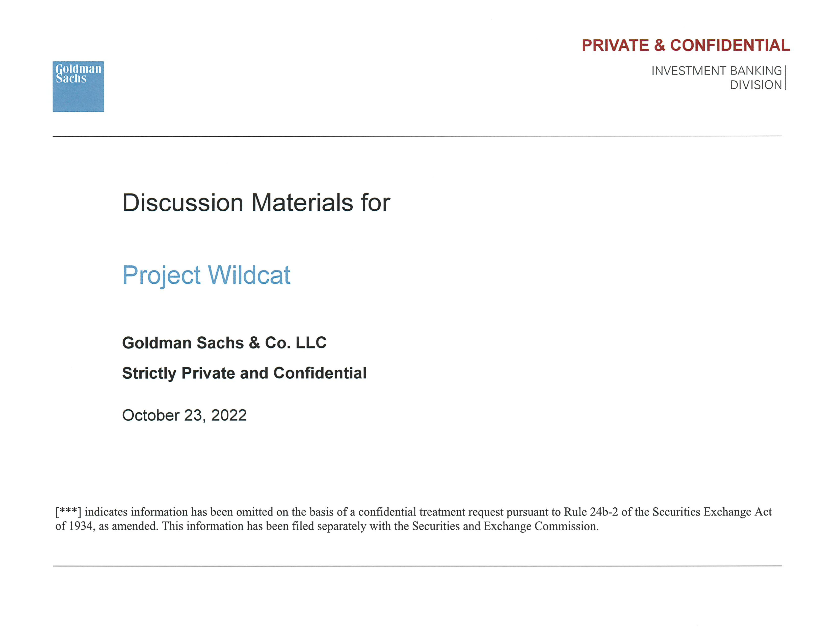Click the red PRIVATE & CONFIDENTIAL header
Image resolution: width=833 pixels, height=644 pixels.
pos(685,45)
